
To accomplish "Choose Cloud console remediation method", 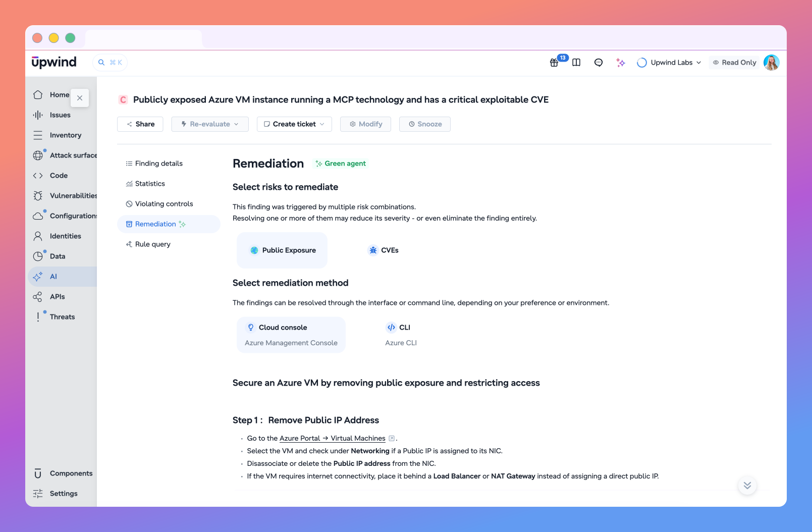I will [291, 335].
